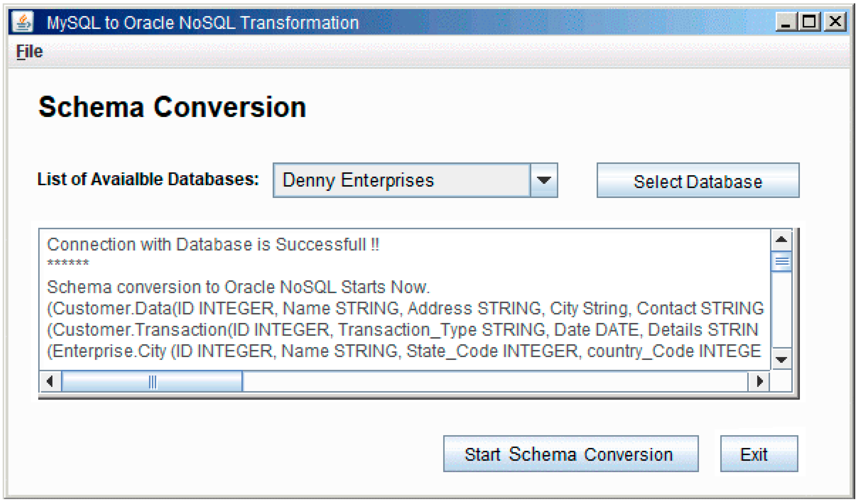Open the Denny Enterprises combo box
Image resolution: width=859 pixels, height=504 pixels.
tap(415, 180)
